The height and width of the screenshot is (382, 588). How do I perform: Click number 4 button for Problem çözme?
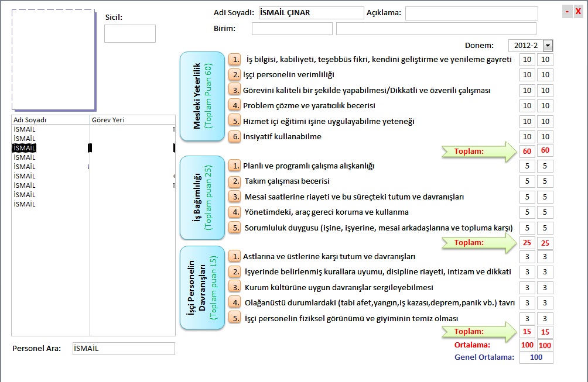pos(235,105)
